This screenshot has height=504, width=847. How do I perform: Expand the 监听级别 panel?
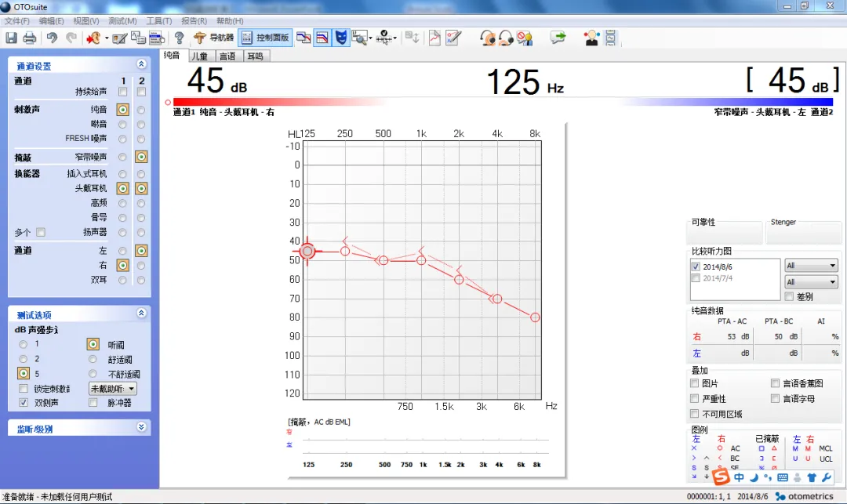[x=141, y=428]
